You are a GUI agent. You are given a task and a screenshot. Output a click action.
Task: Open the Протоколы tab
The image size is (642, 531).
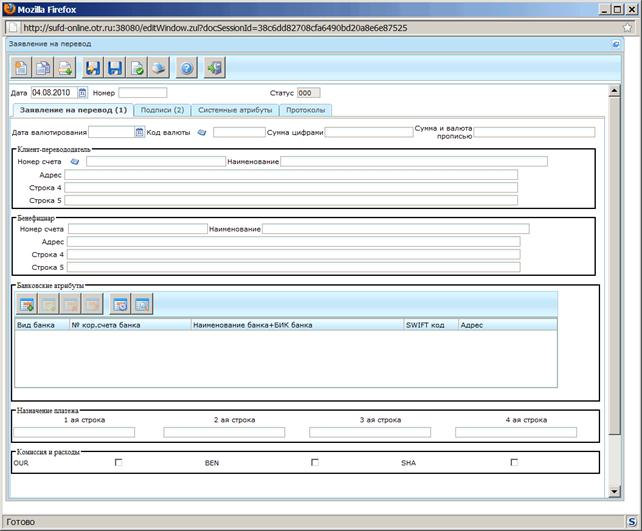tap(305, 110)
